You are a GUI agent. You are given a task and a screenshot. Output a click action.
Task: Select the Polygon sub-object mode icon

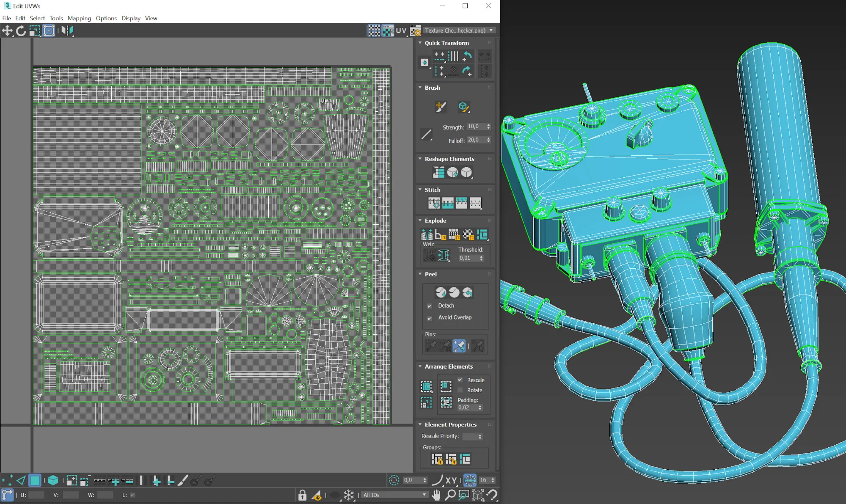(35, 480)
